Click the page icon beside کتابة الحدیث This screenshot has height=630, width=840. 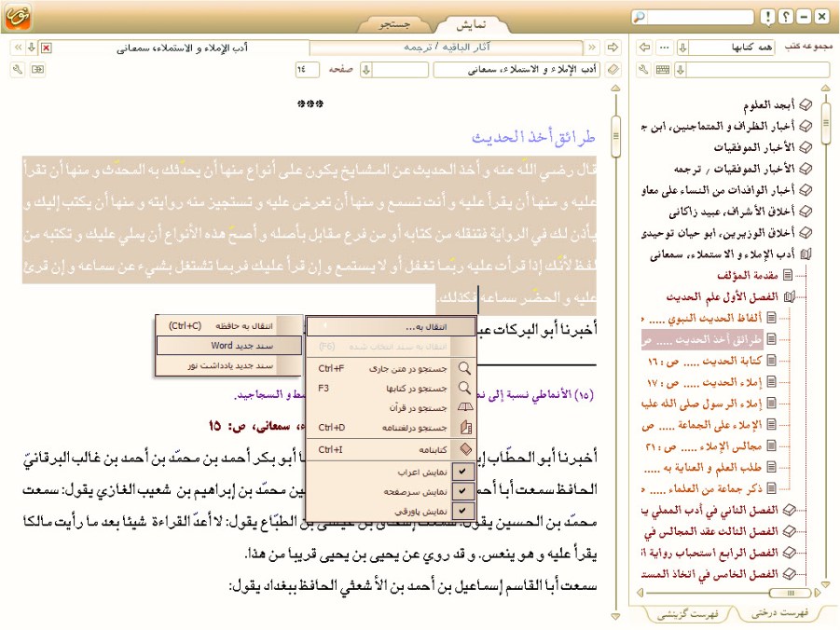[771, 361]
